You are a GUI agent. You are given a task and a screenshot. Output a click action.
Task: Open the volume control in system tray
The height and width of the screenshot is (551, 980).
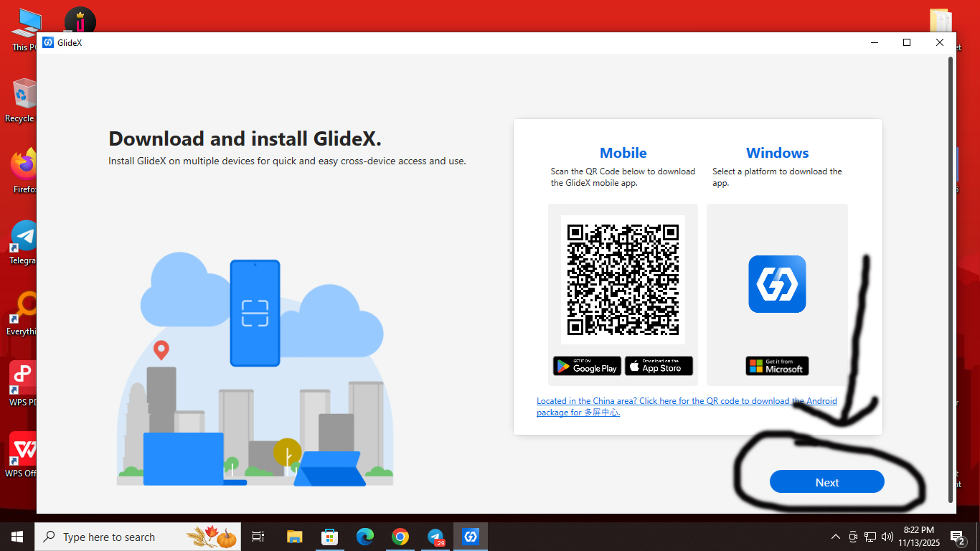[x=887, y=537]
